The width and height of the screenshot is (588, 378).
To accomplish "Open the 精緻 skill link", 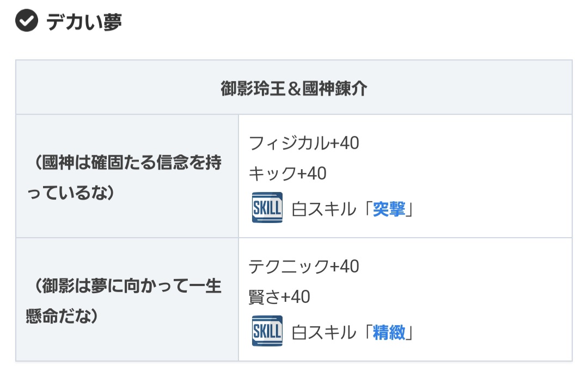I will [389, 332].
